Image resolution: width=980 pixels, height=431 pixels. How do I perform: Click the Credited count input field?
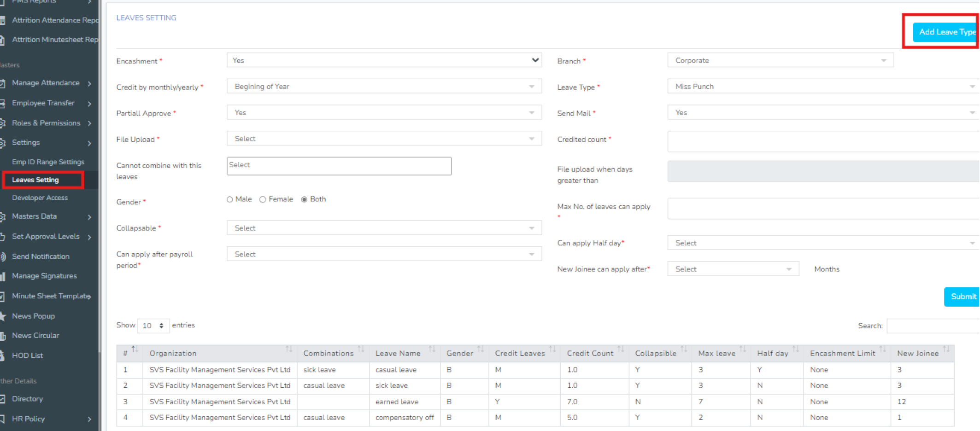[x=823, y=141]
